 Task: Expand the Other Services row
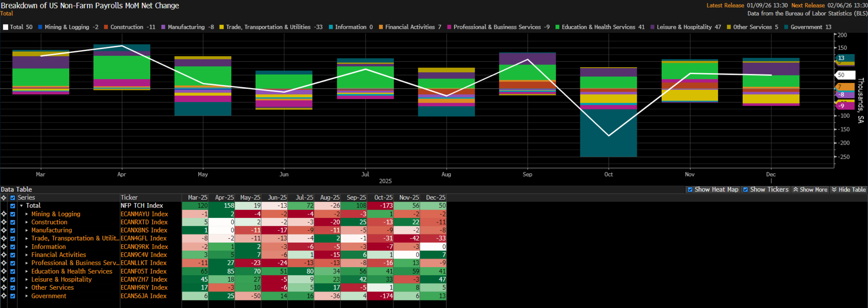[x=26, y=288]
